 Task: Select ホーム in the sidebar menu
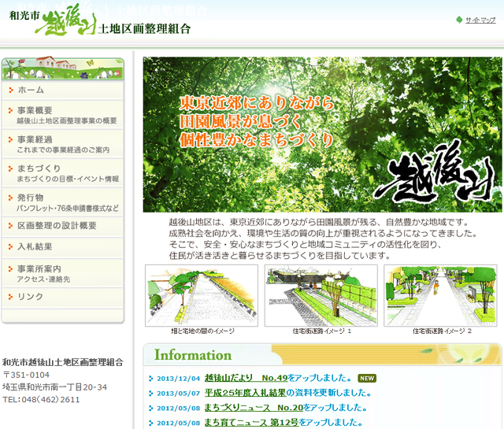(31, 91)
